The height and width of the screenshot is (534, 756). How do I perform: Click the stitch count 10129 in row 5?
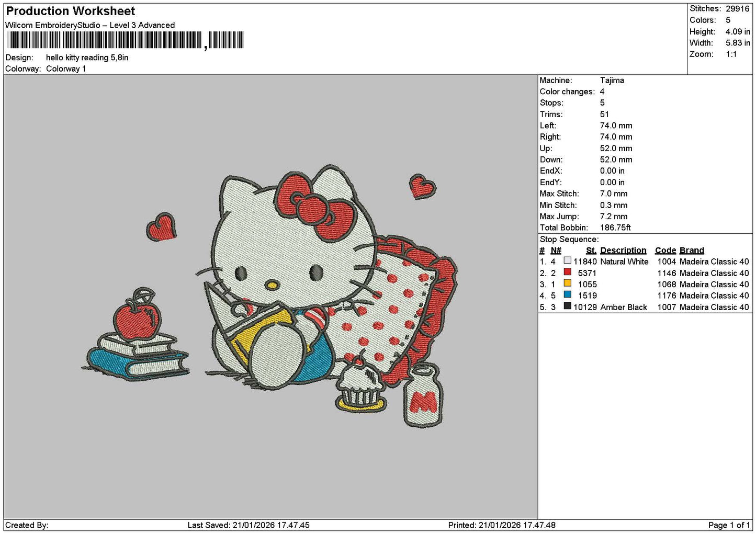coord(585,307)
